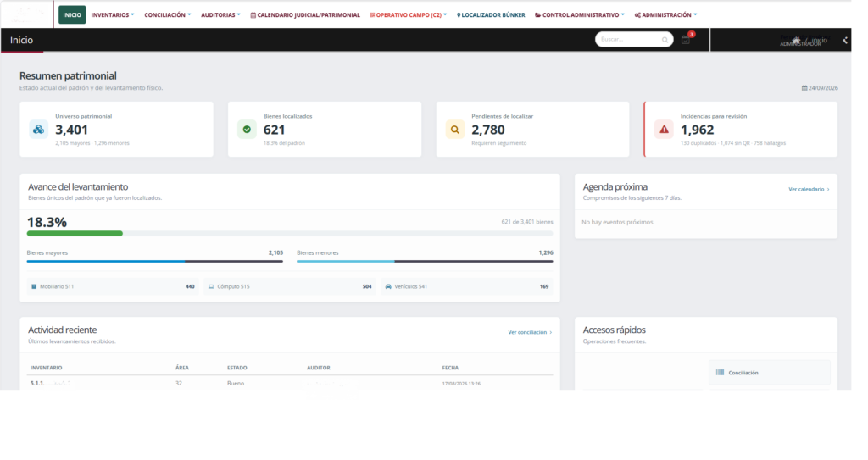Click the Resumen patrimonial heading
This screenshot has height=460, width=868.
tap(68, 76)
